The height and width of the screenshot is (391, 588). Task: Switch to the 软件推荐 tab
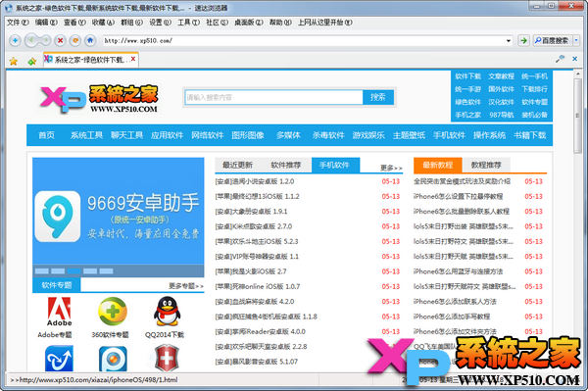[x=286, y=165]
